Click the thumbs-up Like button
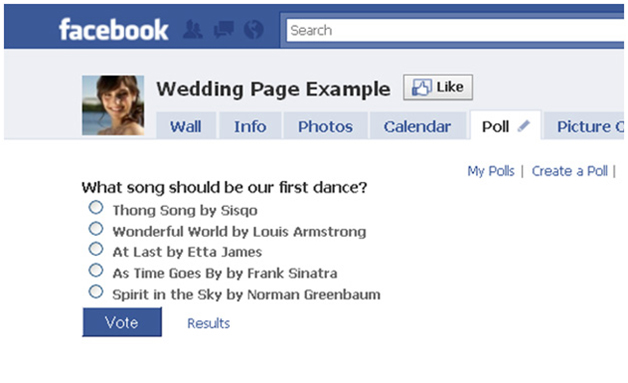The image size is (628, 383). pos(438,87)
